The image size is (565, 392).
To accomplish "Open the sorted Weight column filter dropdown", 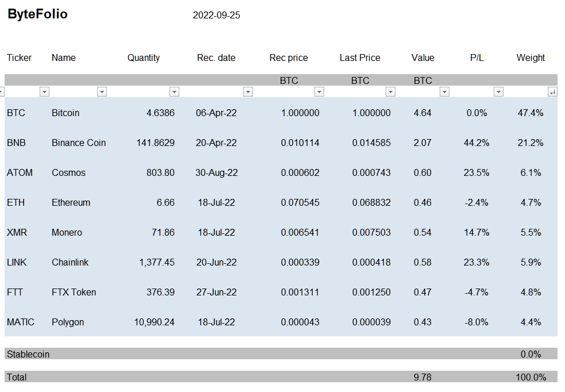I will click(552, 92).
